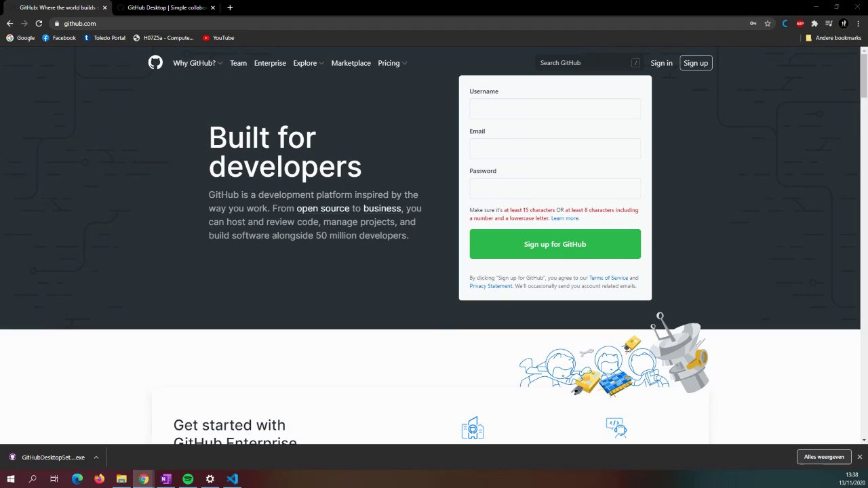The width and height of the screenshot is (868, 488).
Task: Open the saved passwords key icon
Action: (x=753, y=23)
